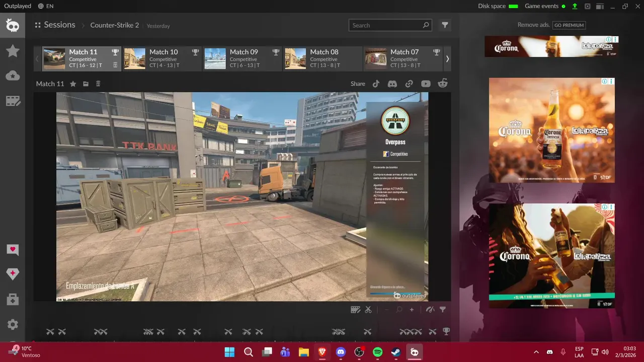Click Counter-Strike 2 breadcrumb
The height and width of the screenshot is (362, 644).
[x=115, y=25]
